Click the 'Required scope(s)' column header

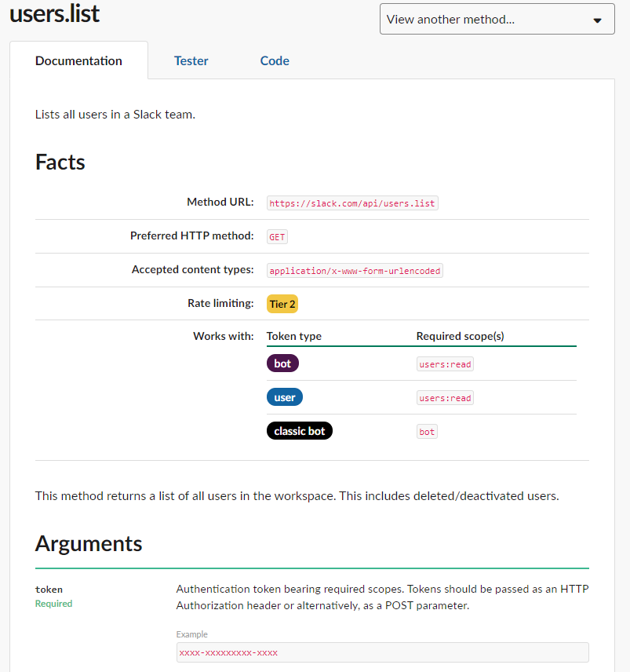point(460,336)
